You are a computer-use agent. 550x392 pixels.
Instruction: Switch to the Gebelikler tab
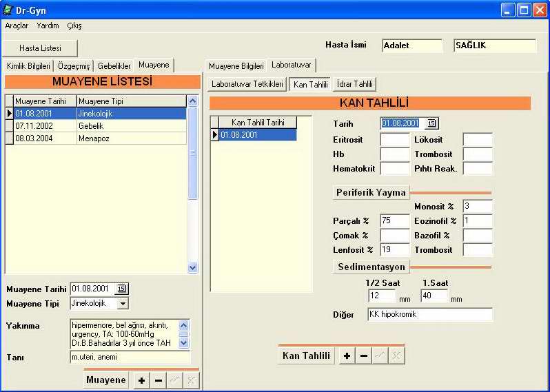tap(114, 65)
